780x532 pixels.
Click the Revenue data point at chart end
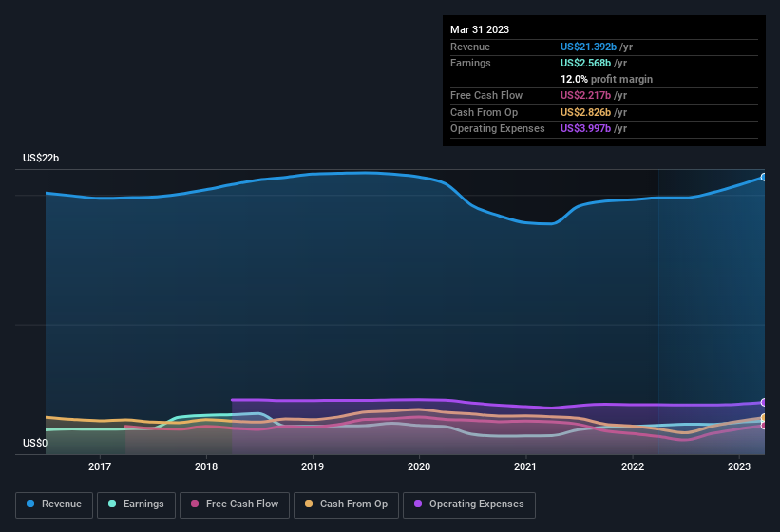tap(764, 177)
